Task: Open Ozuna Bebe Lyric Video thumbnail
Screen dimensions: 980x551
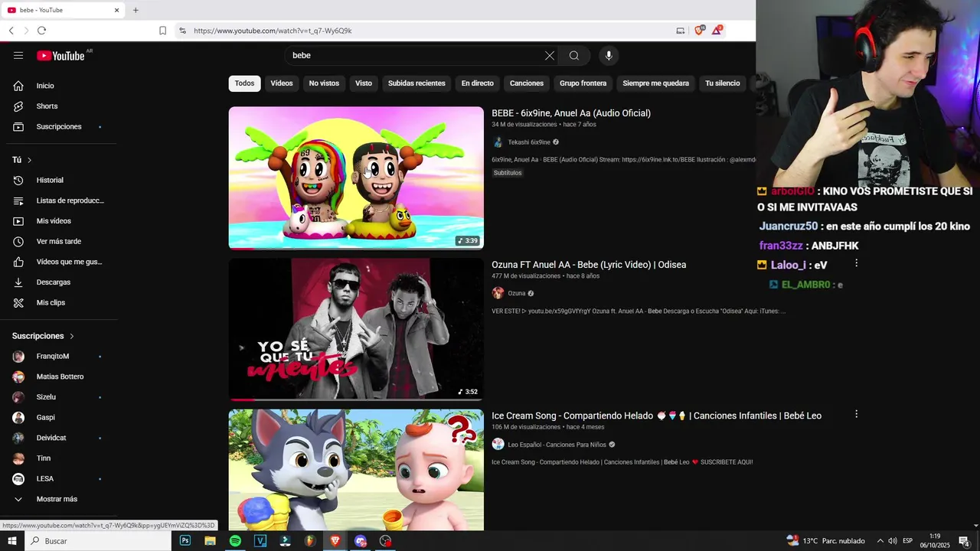Action: 356,329
